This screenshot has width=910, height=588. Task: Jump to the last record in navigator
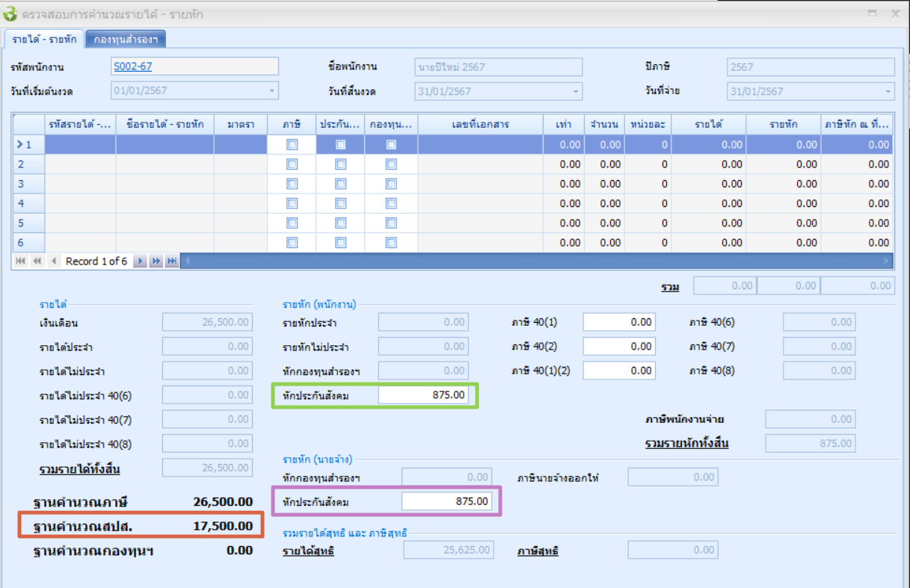(x=172, y=261)
